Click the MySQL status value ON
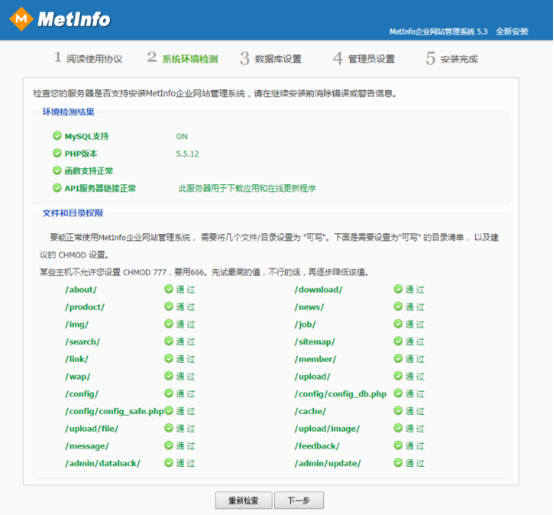The width and height of the screenshot is (554, 515). tap(182, 136)
